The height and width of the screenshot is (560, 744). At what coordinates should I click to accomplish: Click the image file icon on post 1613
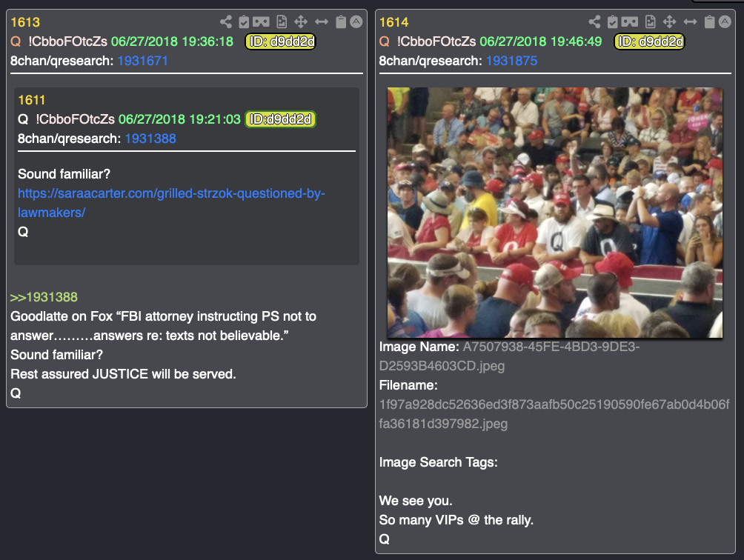(282, 21)
